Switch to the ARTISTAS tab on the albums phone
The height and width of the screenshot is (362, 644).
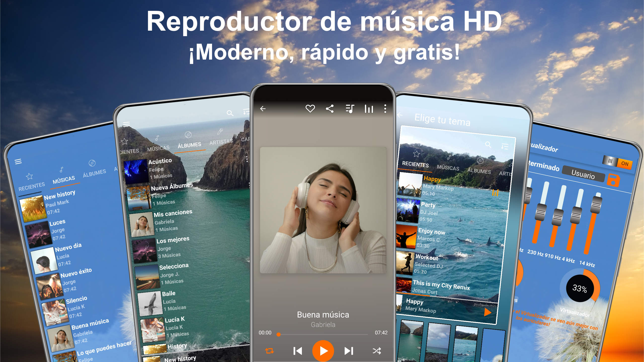click(221, 142)
